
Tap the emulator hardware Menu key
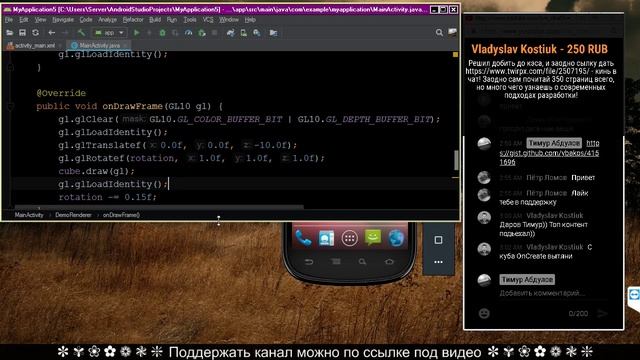point(336,262)
